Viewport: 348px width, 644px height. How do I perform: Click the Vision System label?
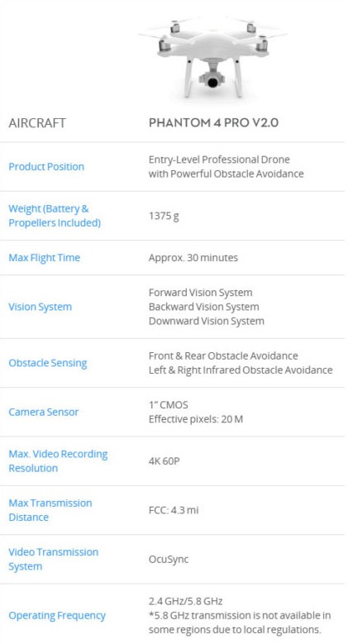tap(41, 308)
